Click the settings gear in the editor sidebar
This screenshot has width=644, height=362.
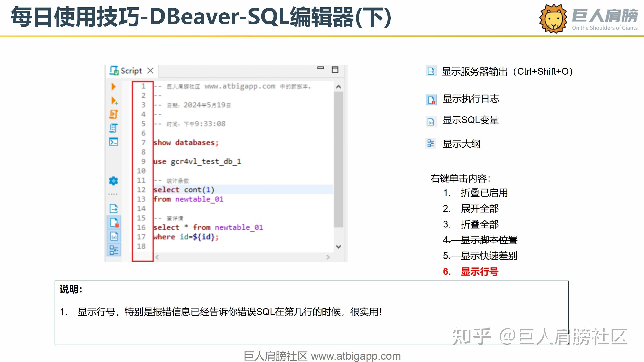(113, 181)
